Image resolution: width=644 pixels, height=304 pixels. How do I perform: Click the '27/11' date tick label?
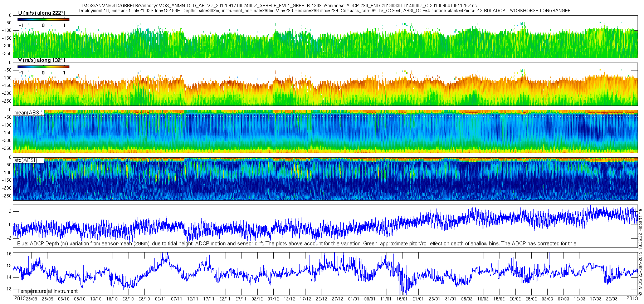pos(241,299)
